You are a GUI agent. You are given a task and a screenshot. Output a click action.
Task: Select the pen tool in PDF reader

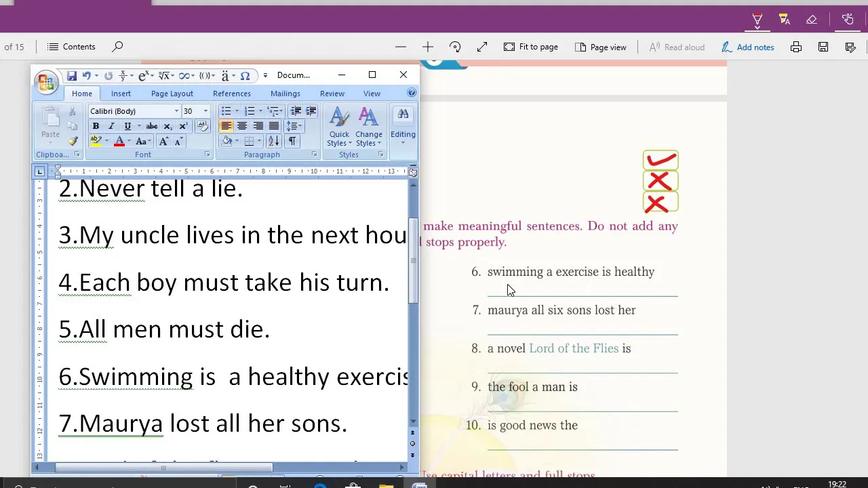pos(757,20)
